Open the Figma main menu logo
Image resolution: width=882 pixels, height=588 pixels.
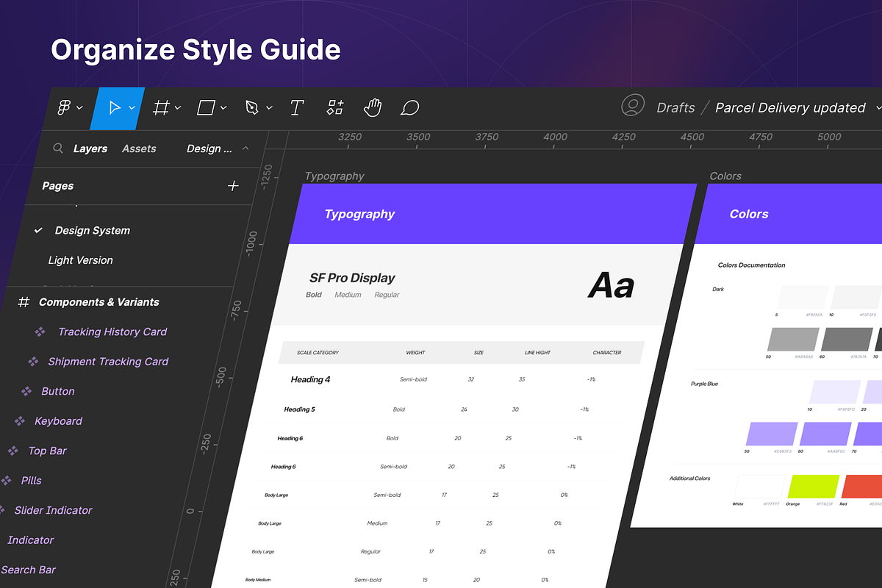(64, 108)
